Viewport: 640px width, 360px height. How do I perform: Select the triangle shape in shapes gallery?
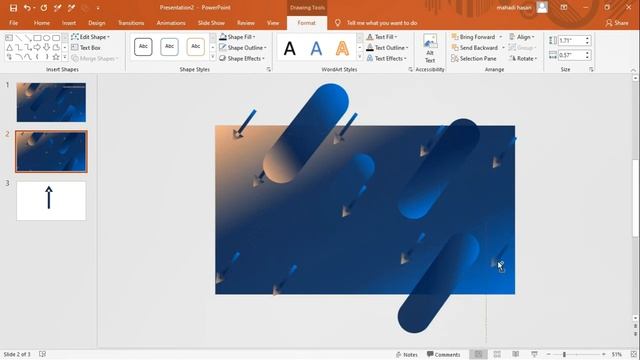point(9,47)
